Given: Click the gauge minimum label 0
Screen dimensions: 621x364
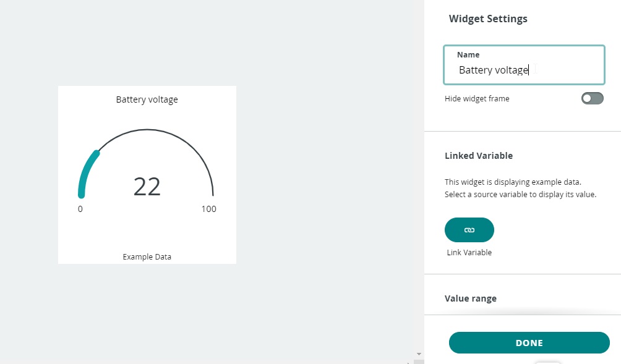Looking at the screenshot, I should tap(80, 209).
